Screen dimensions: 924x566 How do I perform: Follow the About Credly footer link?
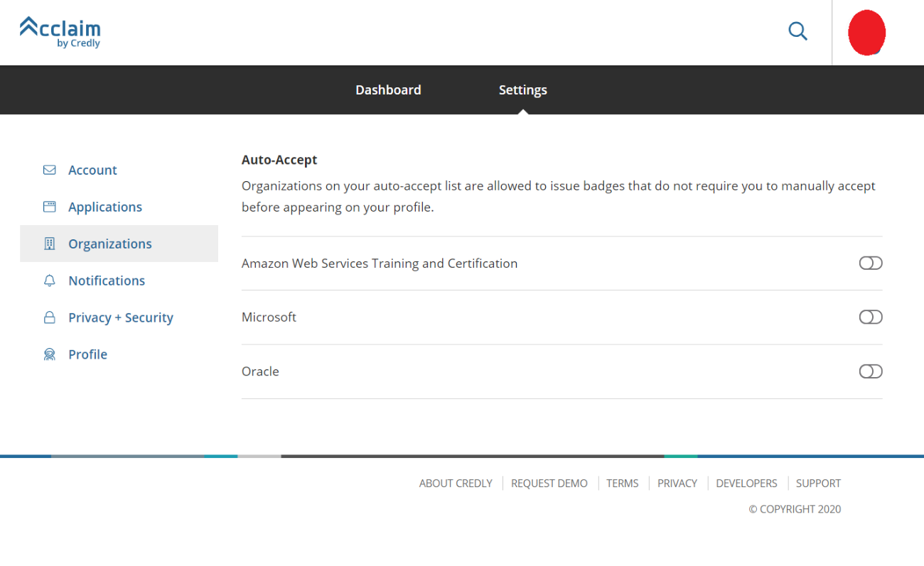tap(456, 484)
